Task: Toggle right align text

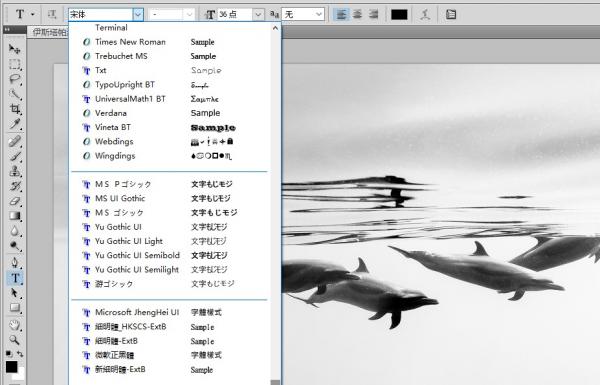Action: pyautogui.click(x=373, y=15)
